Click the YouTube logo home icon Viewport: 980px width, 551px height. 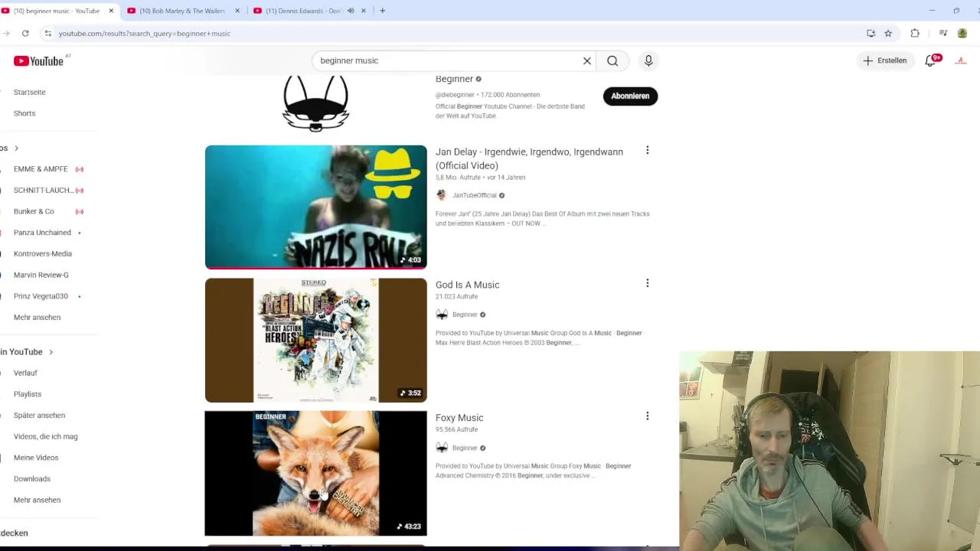pyautogui.click(x=38, y=61)
